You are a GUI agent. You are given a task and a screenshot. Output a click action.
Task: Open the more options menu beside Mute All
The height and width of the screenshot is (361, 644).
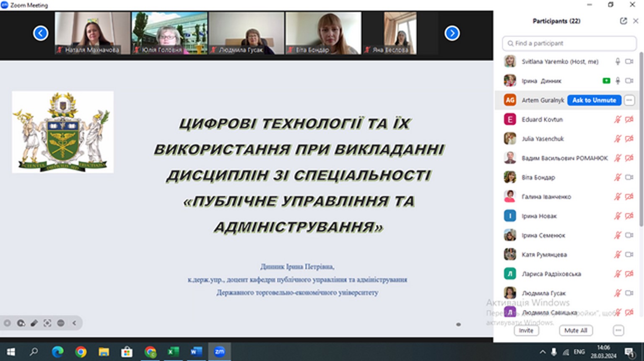coord(618,330)
